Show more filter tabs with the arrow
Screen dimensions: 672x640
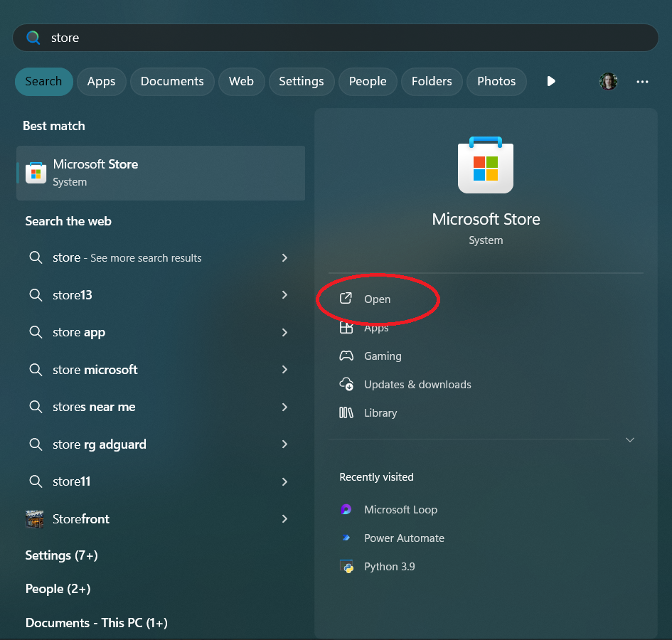(551, 81)
